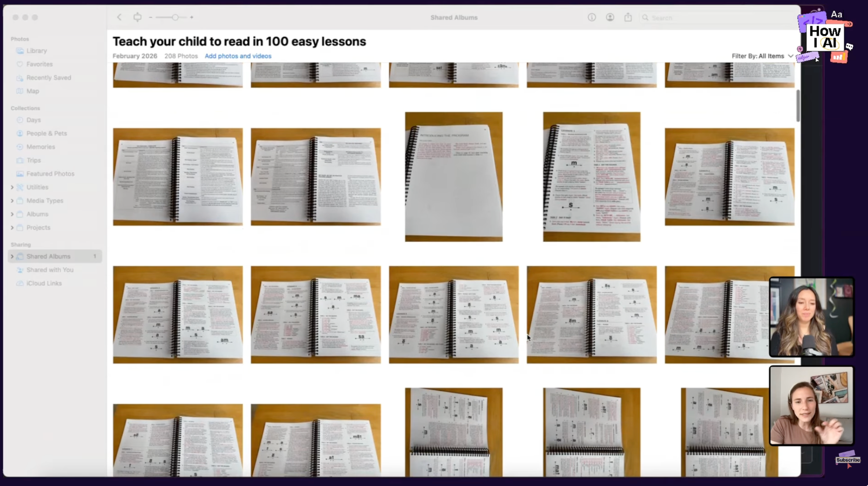
Task: Click the Search field in the toolbar
Action: [714, 18]
